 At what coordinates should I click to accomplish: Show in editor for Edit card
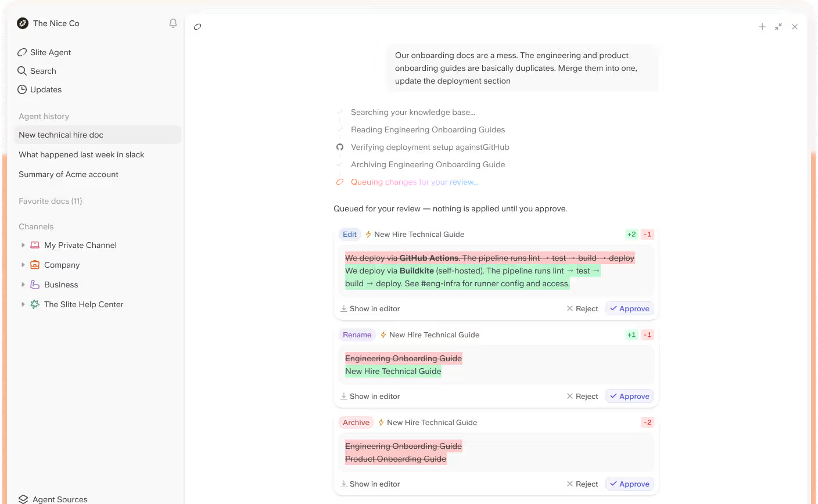tap(370, 309)
